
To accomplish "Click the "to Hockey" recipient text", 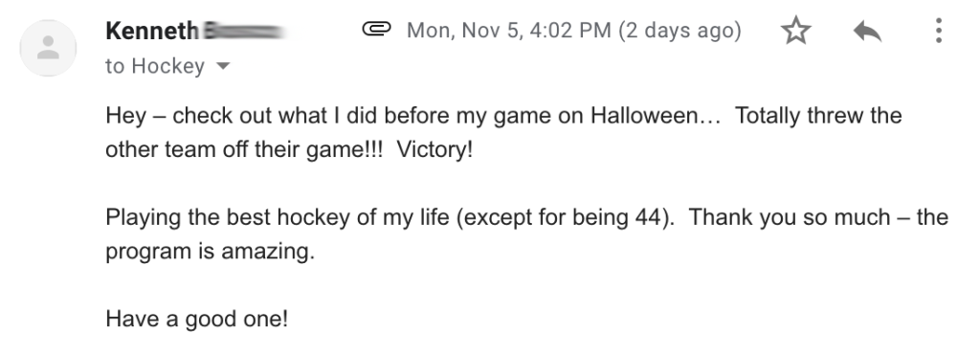I will 155,66.
